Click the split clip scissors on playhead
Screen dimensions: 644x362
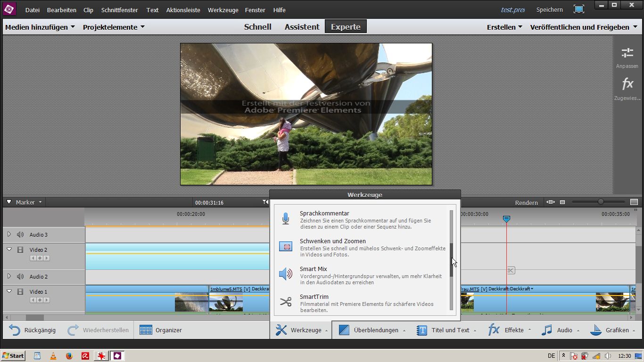pyautogui.click(x=511, y=270)
